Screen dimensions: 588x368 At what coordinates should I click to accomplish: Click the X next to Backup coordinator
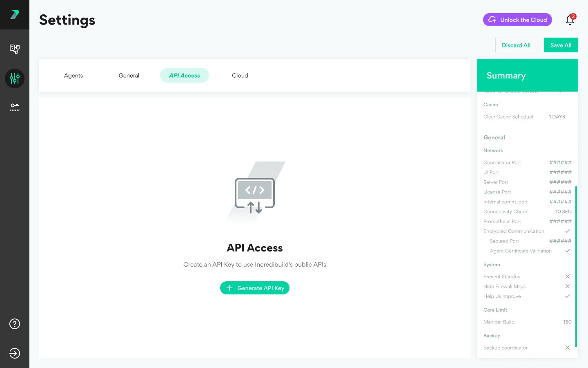click(x=568, y=348)
